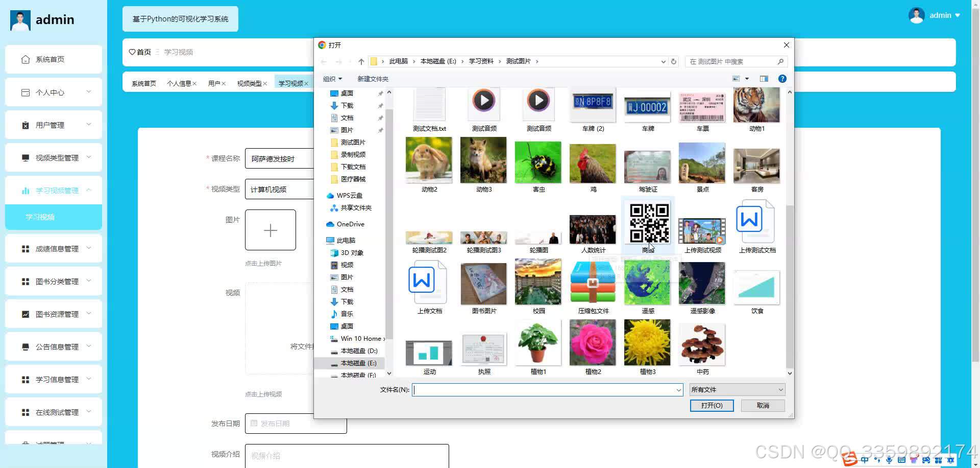Viewport: 980px width, 468px height.
Task: Select the 害虫 beetle image
Action: (x=538, y=168)
